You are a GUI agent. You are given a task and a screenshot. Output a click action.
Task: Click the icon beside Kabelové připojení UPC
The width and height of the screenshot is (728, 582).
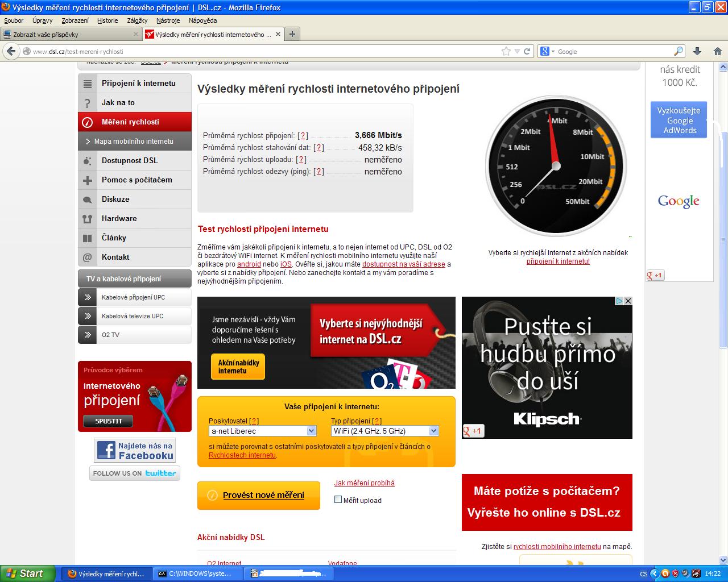[x=88, y=297]
